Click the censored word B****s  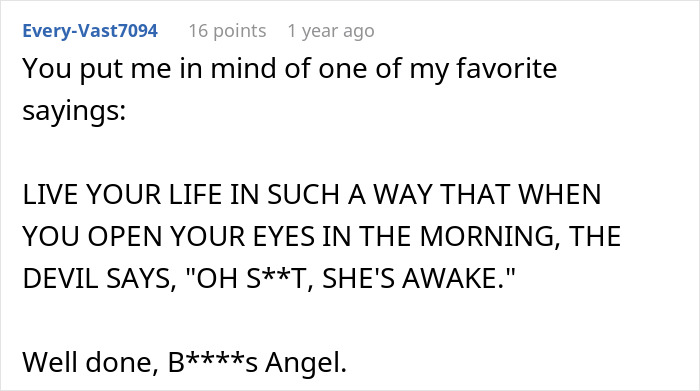pos(213,362)
